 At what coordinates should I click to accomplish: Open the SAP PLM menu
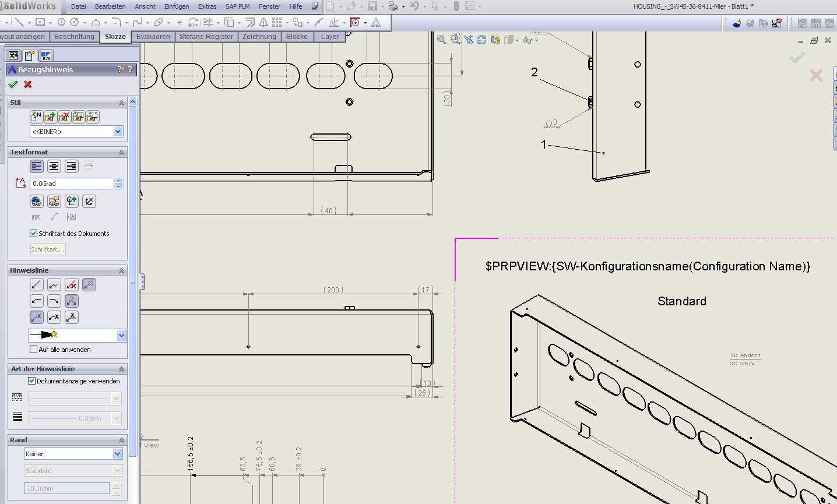coord(238,6)
